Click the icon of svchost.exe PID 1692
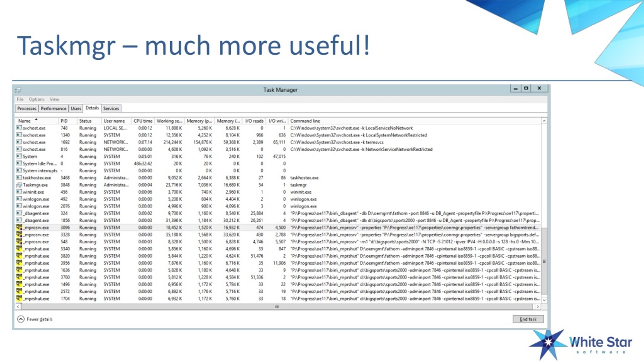The height and width of the screenshot is (362, 644). point(19,142)
